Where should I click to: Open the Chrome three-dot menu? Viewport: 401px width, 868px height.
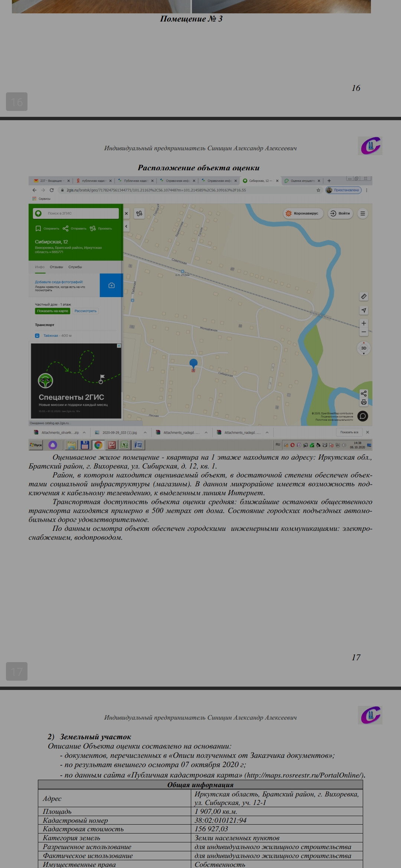pos(367,190)
